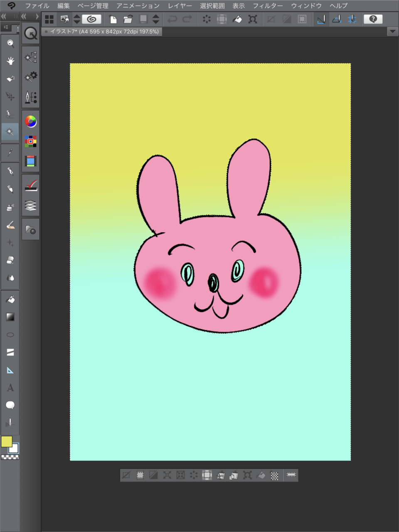Image resolution: width=399 pixels, height=532 pixels.
Task: Select the Auto select magic wand tool
Action: pyautogui.click(x=10, y=132)
